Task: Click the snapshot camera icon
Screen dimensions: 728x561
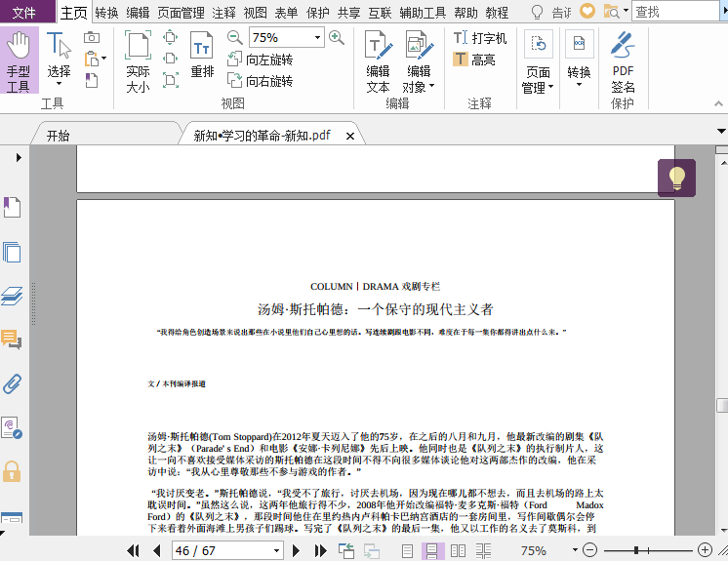Action: click(92, 37)
